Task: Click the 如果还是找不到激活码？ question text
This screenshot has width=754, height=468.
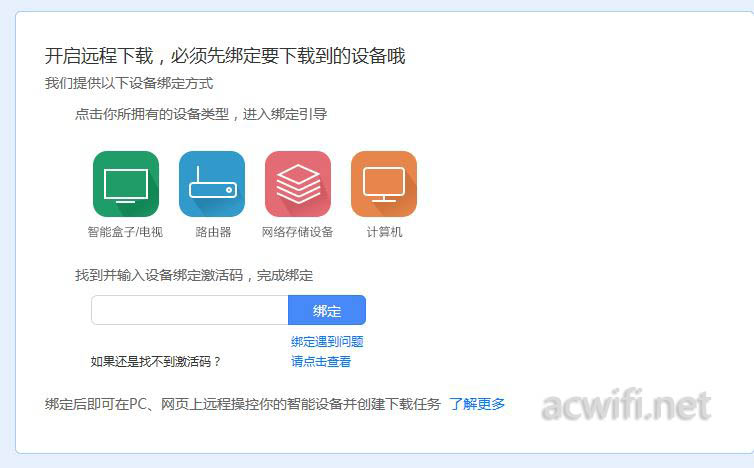Action: pos(156,361)
